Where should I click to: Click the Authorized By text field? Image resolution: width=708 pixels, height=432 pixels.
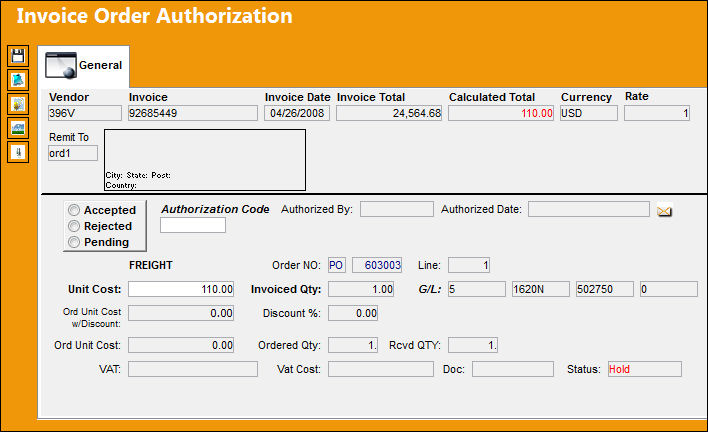(x=397, y=209)
